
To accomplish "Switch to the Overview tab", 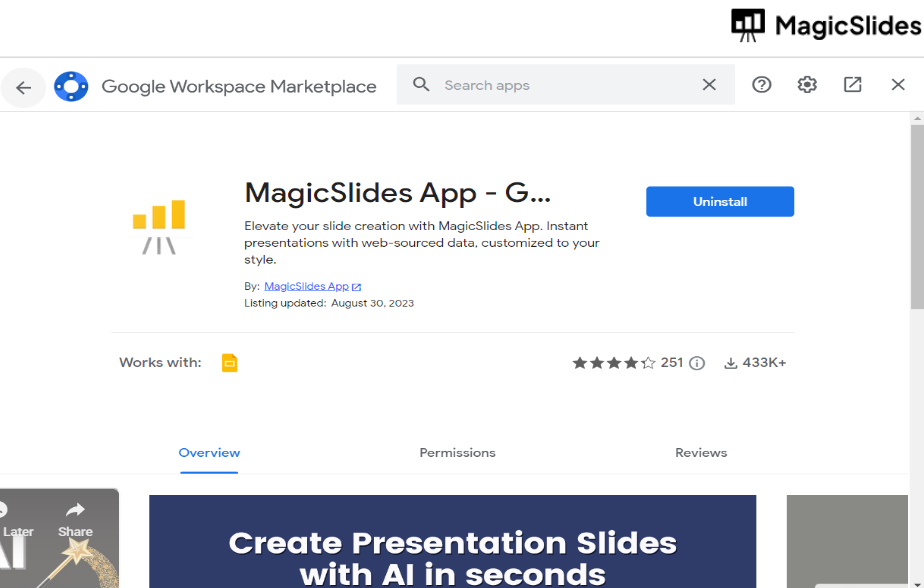I will [x=209, y=452].
